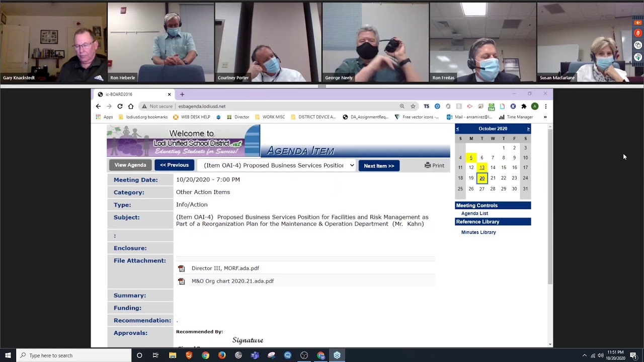Viewport: 644px width, 362px height.
Task: Click the page vertical scrollbar
Action: 550,206
